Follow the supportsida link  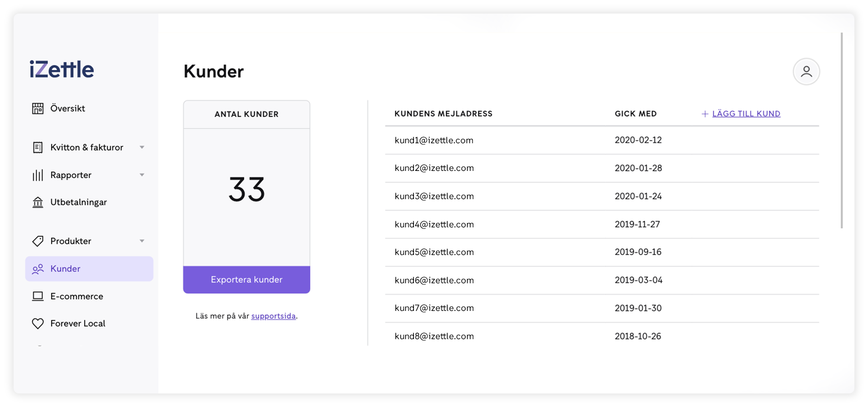tap(273, 316)
